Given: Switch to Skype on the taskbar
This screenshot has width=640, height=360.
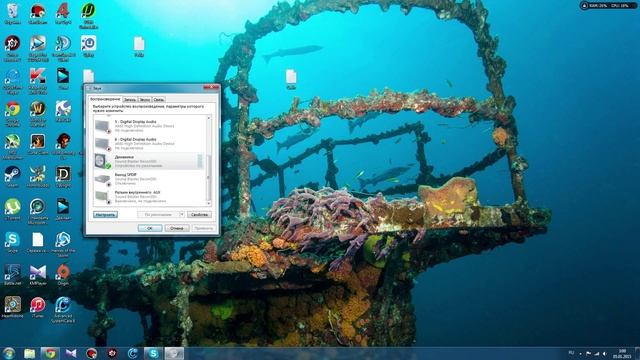Looking at the screenshot, I should (153, 353).
